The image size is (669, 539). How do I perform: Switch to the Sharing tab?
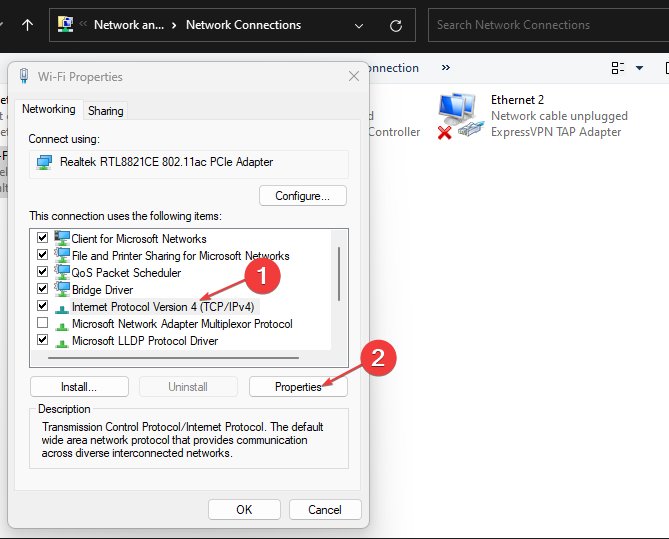click(x=105, y=111)
